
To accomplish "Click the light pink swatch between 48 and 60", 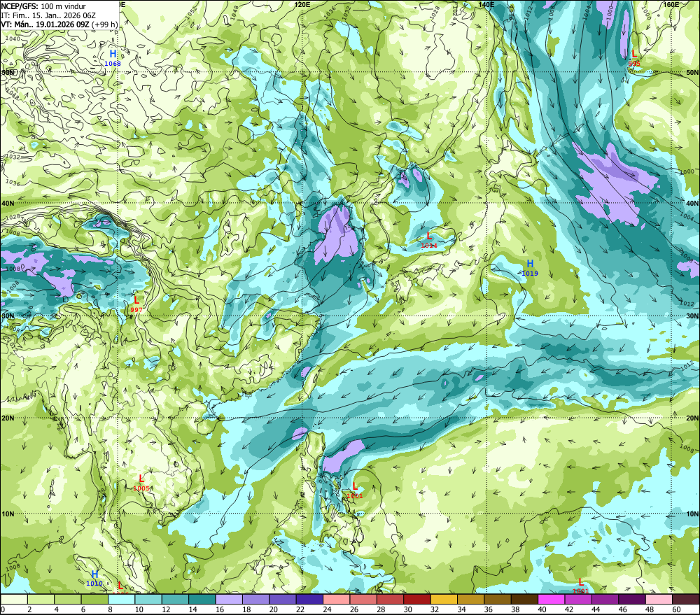I will [x=659, y=599].
